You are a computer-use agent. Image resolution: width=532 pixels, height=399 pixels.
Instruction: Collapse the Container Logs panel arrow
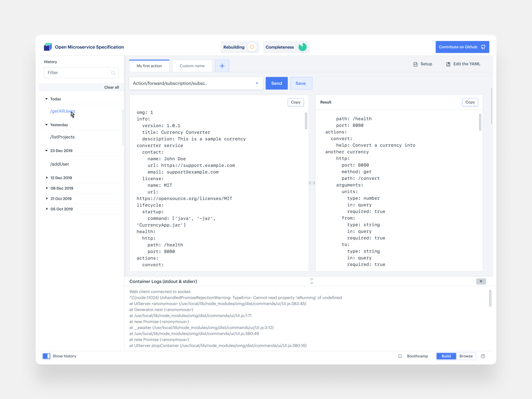pos(481,281)
